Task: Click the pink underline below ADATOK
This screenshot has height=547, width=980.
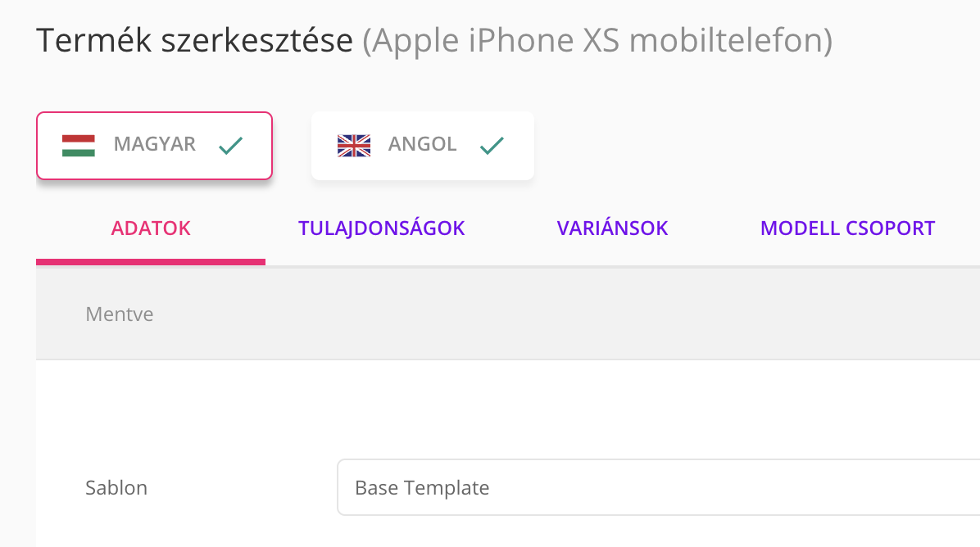Action: click(151, 262)
